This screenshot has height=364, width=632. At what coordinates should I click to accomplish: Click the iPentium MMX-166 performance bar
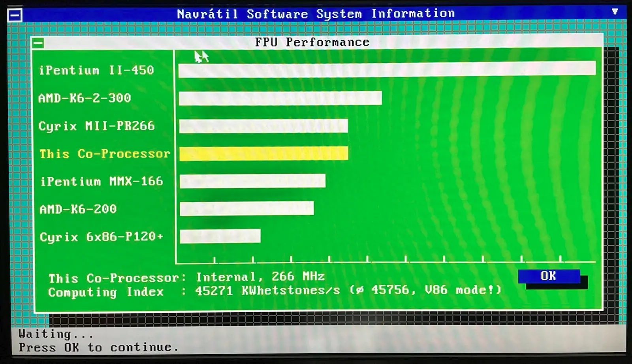[x=253, y=181]
